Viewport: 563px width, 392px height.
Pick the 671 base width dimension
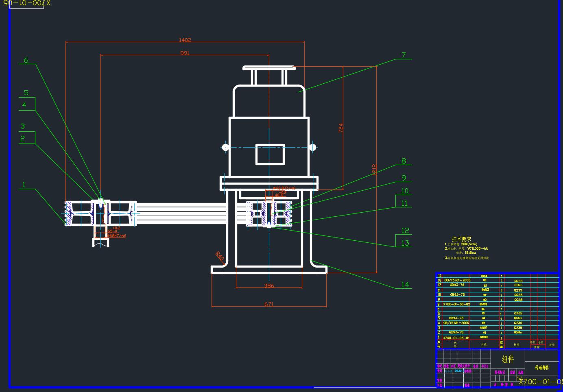pyautogui.click(x=269, y=304)
